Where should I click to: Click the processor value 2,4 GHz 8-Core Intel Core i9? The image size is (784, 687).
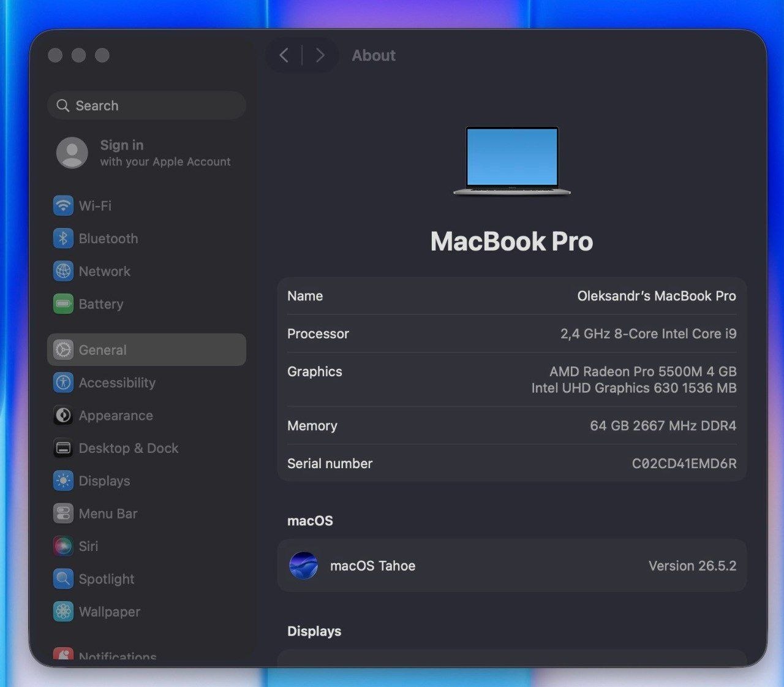coord(649,334)
